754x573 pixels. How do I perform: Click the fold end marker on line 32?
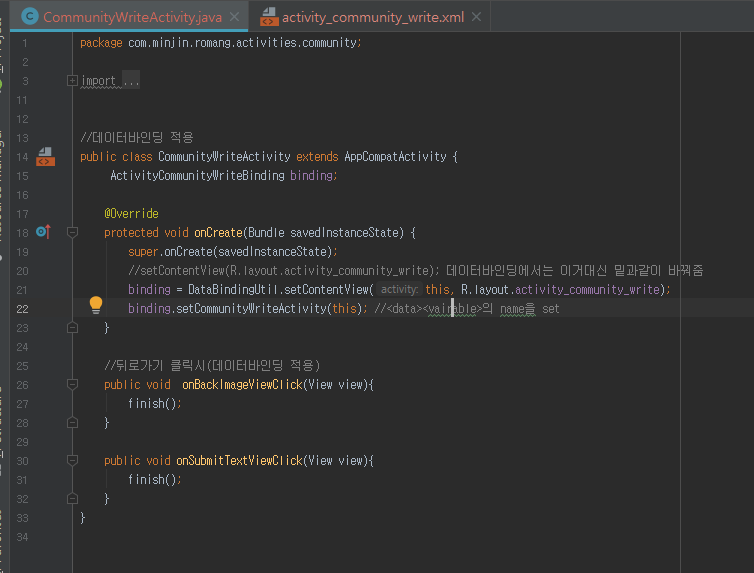tap(72, 498)
